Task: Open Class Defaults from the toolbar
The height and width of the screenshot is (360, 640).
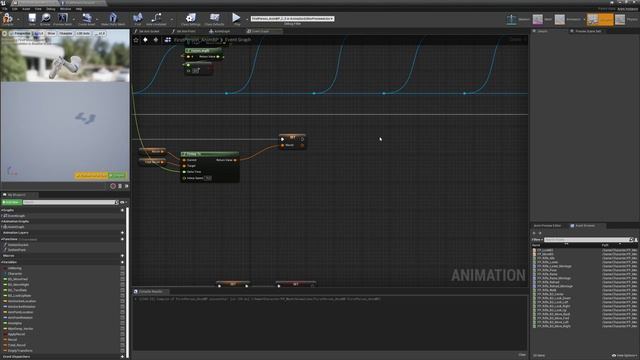Action: [214, 18]
